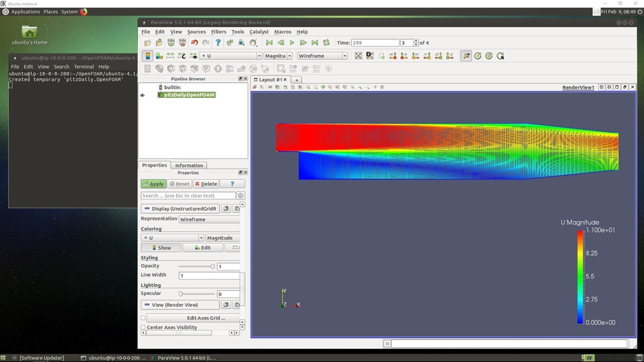
Task: Click the Edit color map button
Action: point(203,248)
